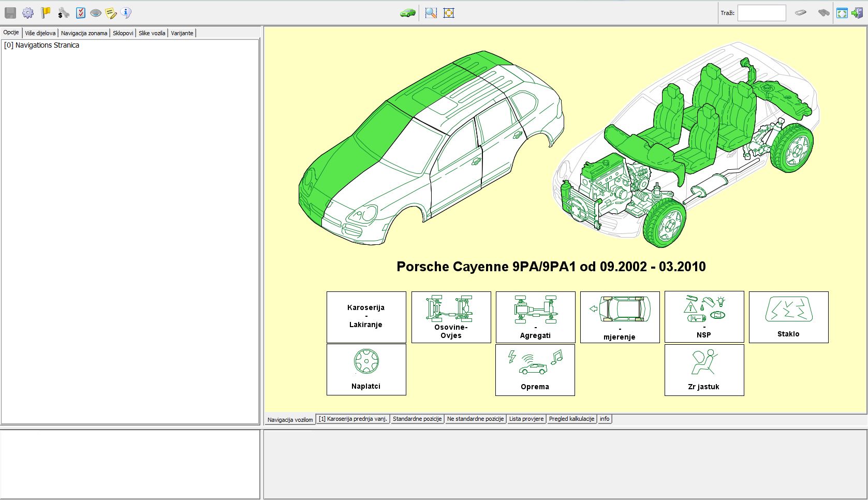Click the eraser clear search icon

(801, 12)
